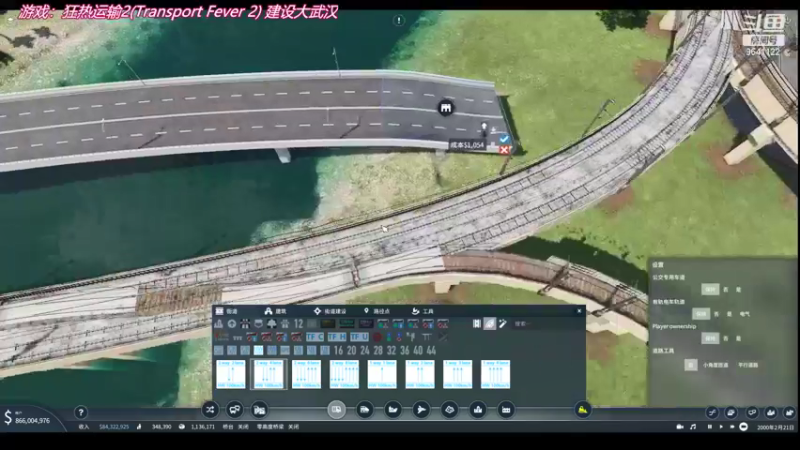Open the terrain landscaping menu button
Viewport: 800px width, 450px height.
[449, 410]
